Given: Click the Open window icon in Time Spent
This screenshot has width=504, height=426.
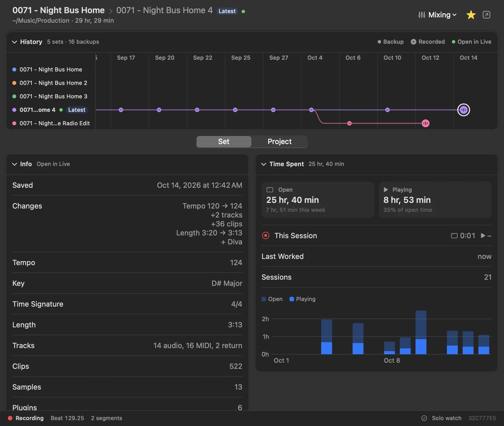Looking at the screenshot, I should point(270,190).
